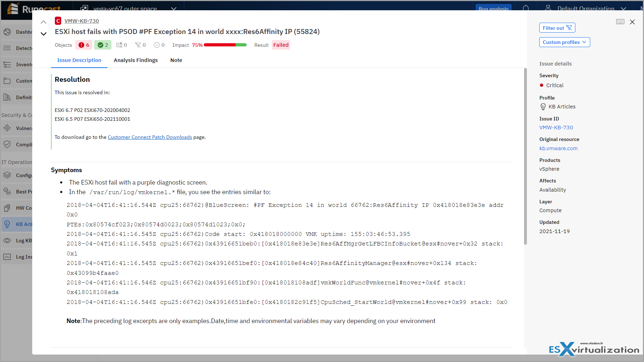Viewport: 644px width, 362px height.
Task: Open the HW Compatibility icon
Action: tap(7, 208)
